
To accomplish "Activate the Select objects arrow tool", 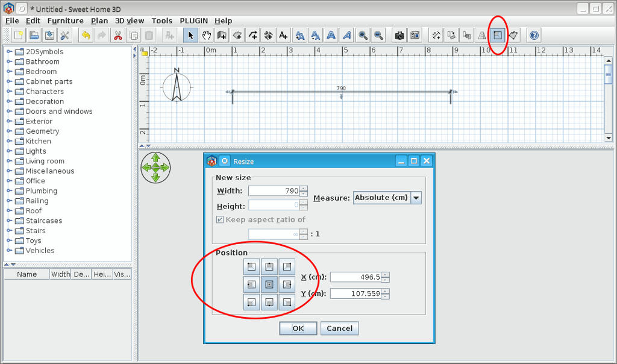I will 190,36.
